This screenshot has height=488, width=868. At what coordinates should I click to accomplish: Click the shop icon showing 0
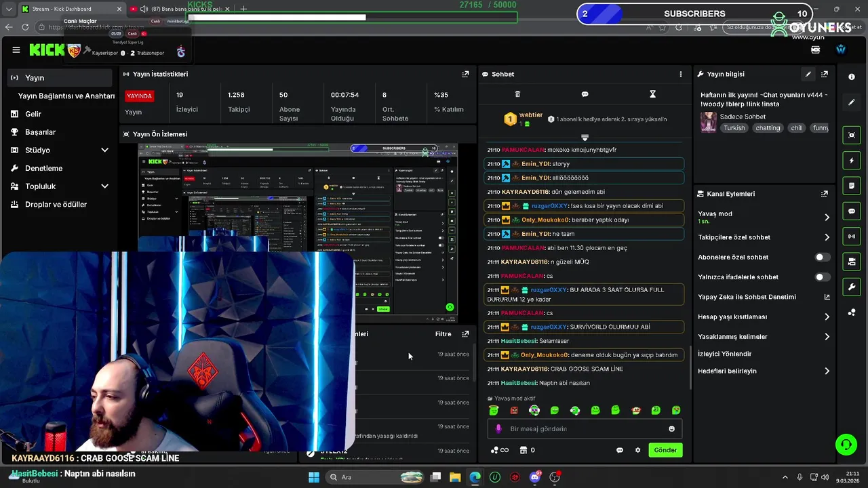(x=527, y=450)
